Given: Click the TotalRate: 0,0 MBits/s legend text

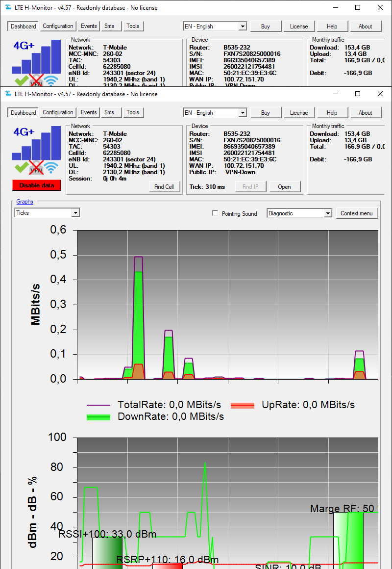Looking at the screenshot, I should click(x=170, y=405).
